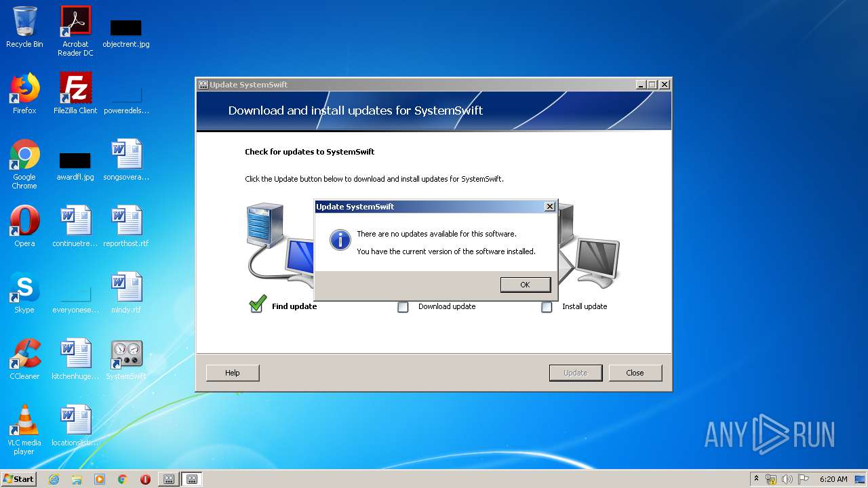
Task: Minimize the Update SystemSwift window
Action: click(x=641, y=85)
